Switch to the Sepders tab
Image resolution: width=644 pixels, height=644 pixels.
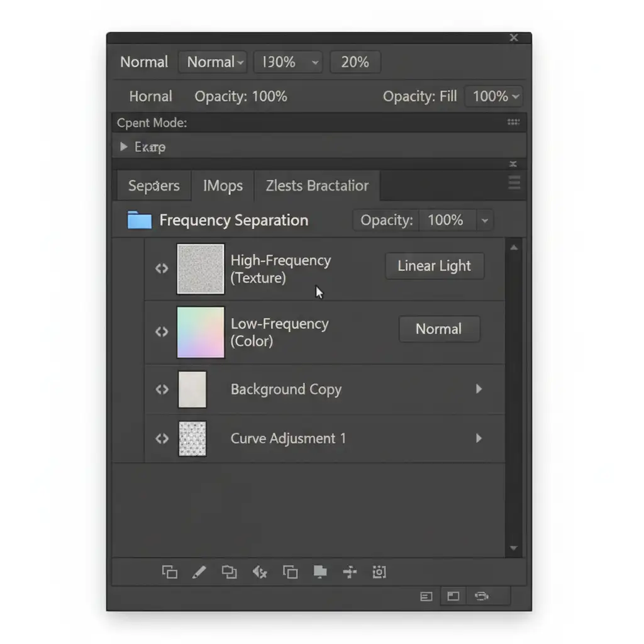153,186
